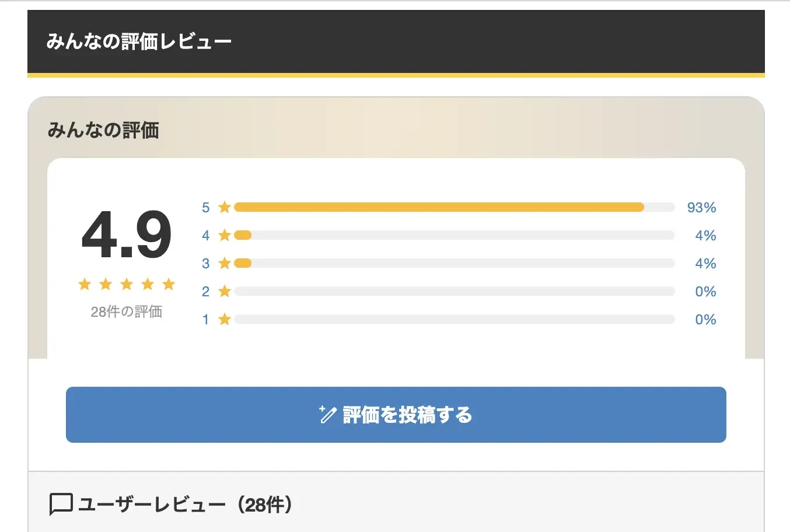Click the ユーザーレビュー（28件）heading

[185, 504]
